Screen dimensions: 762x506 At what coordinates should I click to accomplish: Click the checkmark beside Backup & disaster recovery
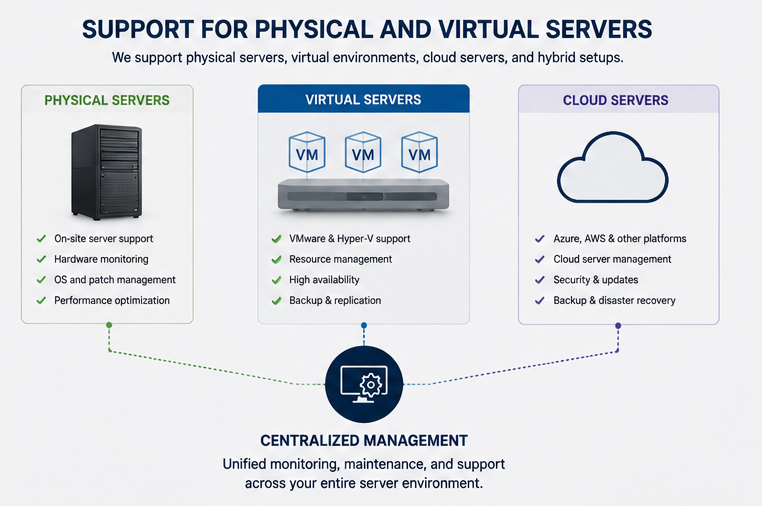tap(540, 300)
